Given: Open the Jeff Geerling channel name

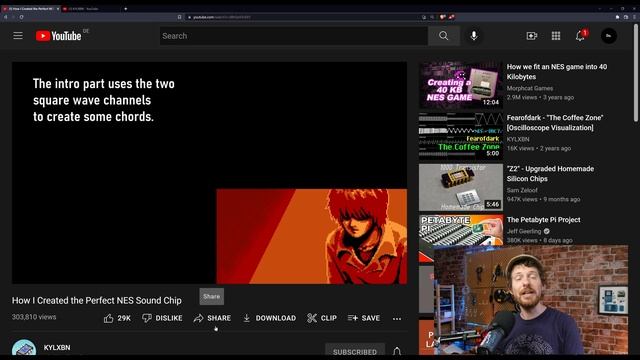Looking at the screenshot, I should point(524,231).
